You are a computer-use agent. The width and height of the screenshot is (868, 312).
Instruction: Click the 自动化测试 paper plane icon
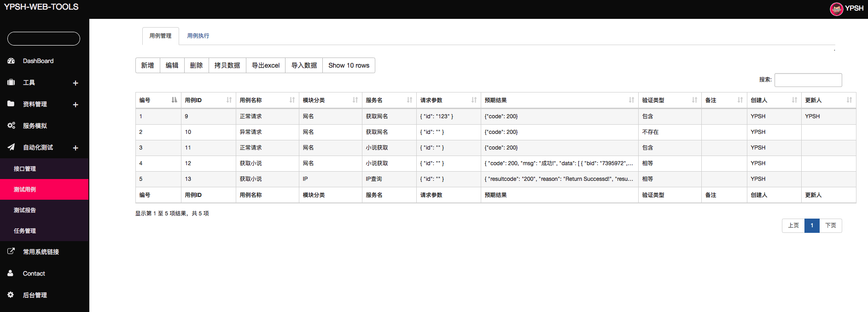11,147
